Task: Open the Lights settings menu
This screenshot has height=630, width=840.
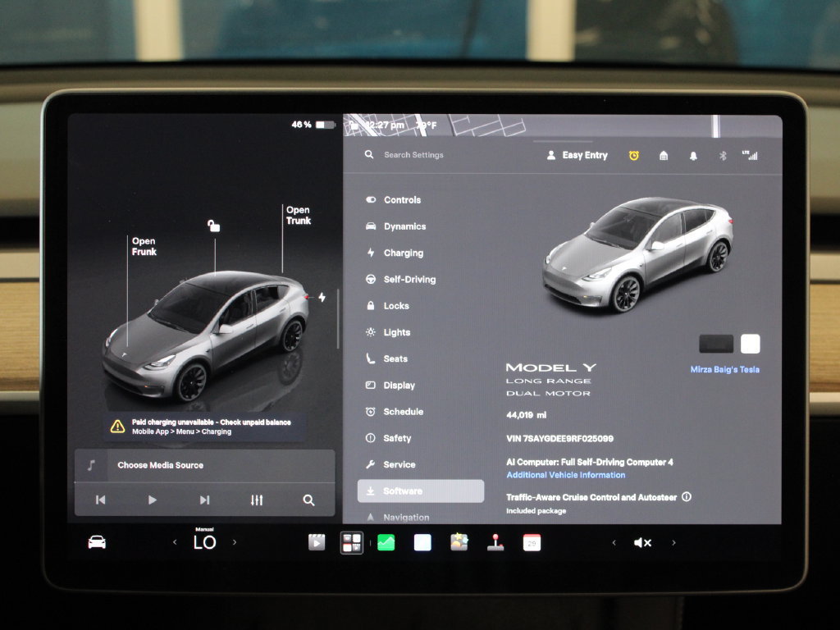Action: click(x=388, y=332)
